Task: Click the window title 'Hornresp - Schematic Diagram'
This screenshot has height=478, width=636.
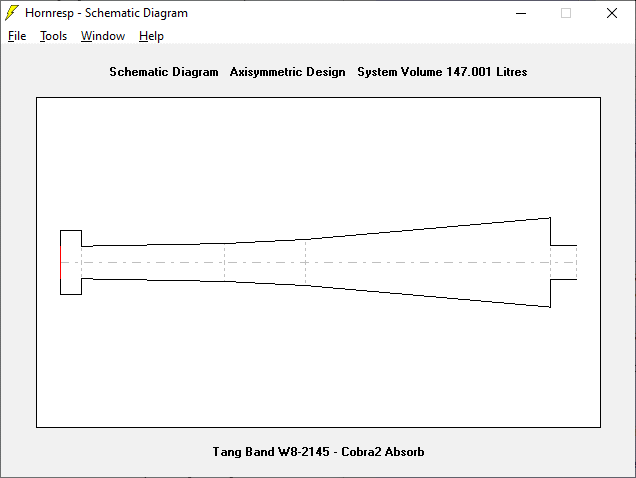Action: pyautogui.click(x=106, y=13)
